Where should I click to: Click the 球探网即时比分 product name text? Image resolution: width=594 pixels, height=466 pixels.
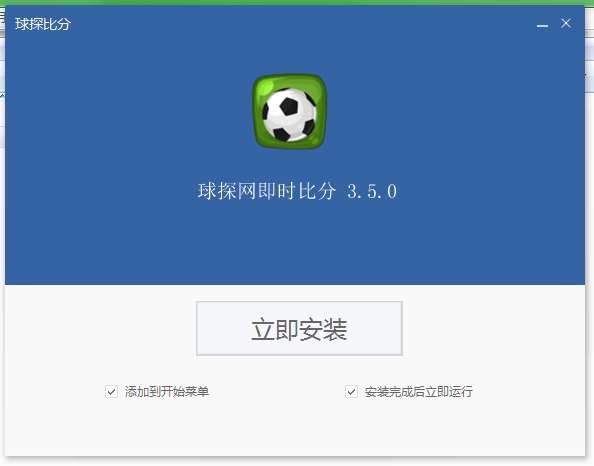(266, 191)
